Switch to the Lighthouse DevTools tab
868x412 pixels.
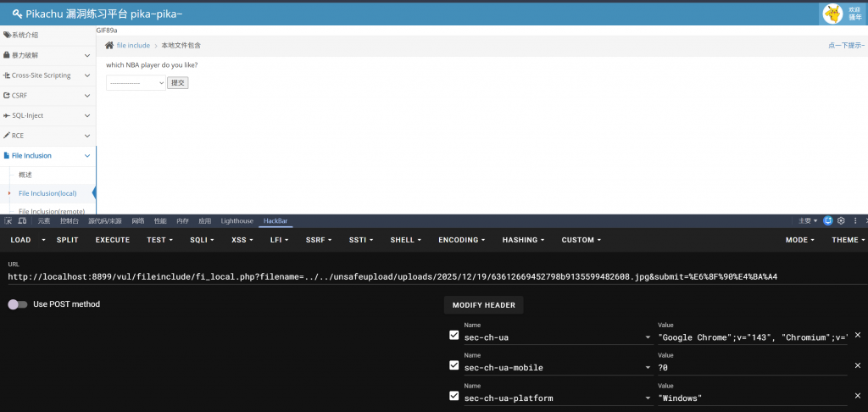point(237,221)
